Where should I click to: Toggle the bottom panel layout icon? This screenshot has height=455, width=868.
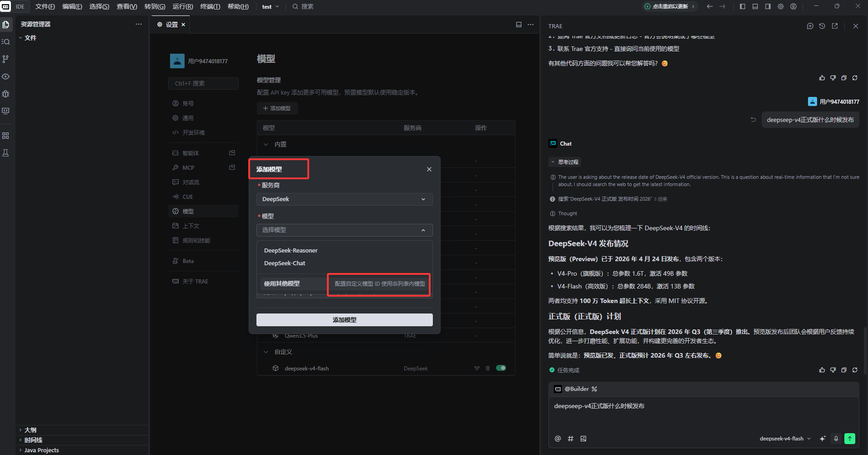point(755,6)
